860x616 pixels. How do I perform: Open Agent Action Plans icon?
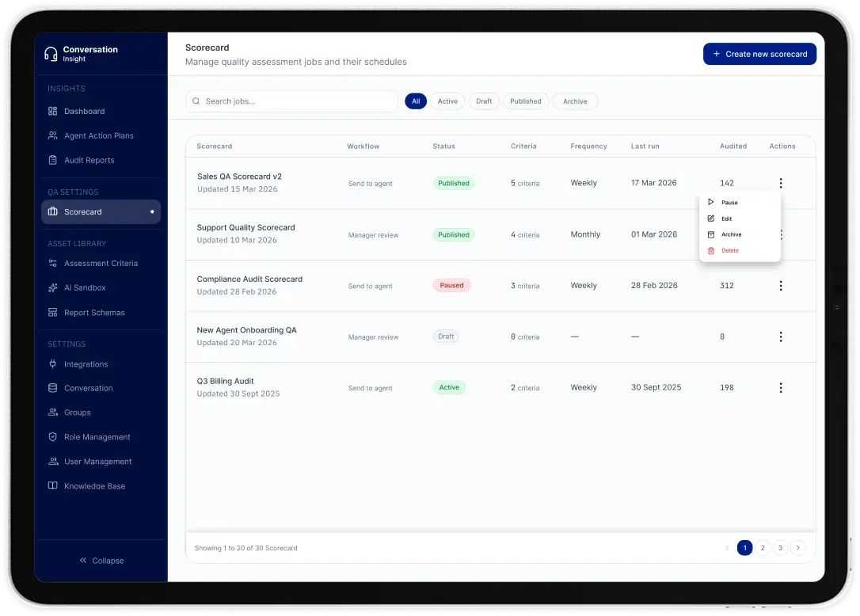coord(52,135)
